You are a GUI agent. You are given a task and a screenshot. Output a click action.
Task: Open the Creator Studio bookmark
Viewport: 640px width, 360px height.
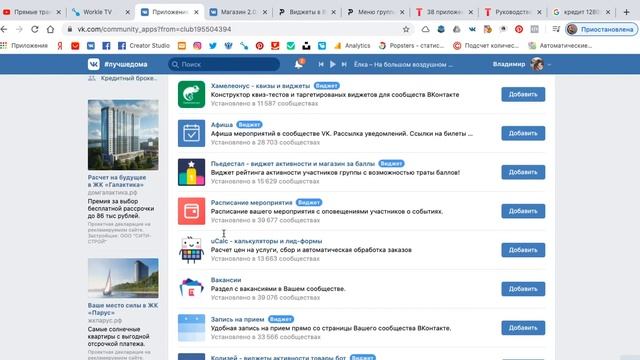[x=144, y=46]
